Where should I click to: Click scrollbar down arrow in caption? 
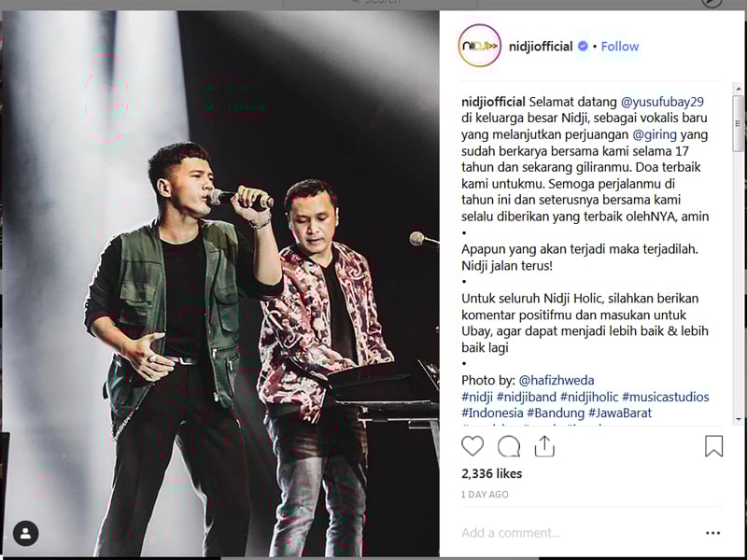tap(738, 419)
